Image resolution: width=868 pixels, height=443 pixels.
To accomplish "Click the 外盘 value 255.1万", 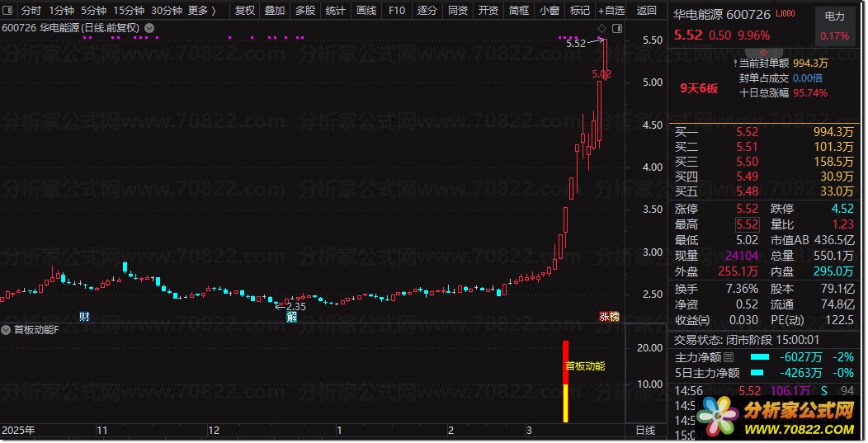I will pos(738,271).
